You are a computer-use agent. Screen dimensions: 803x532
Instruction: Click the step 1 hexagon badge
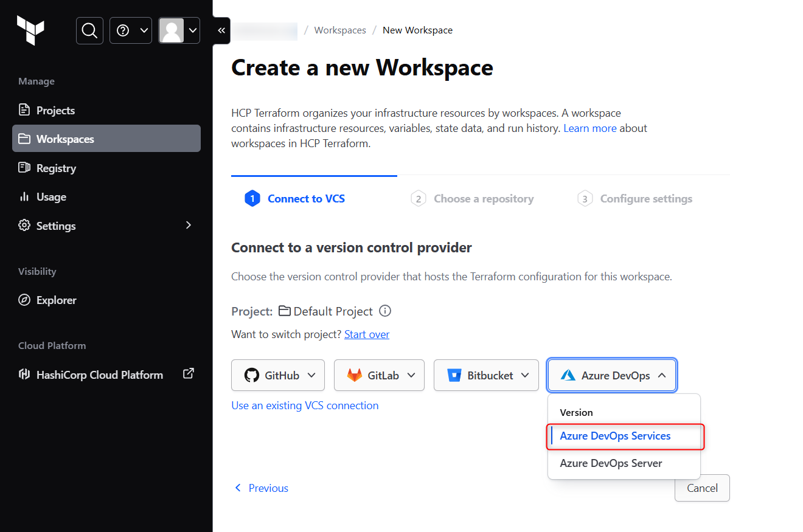252,199
